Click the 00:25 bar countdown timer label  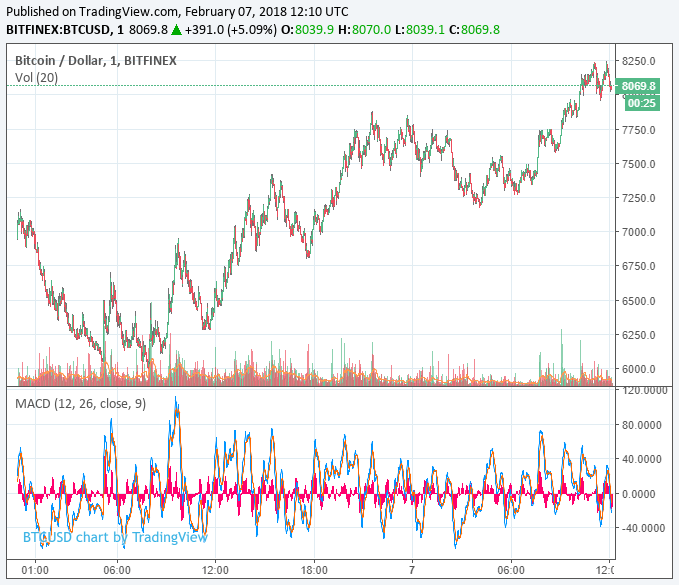coord(641,102)
